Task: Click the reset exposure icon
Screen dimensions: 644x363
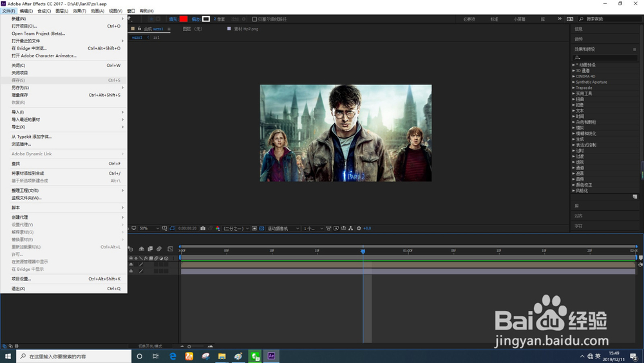Action: [x=359, y=228]
